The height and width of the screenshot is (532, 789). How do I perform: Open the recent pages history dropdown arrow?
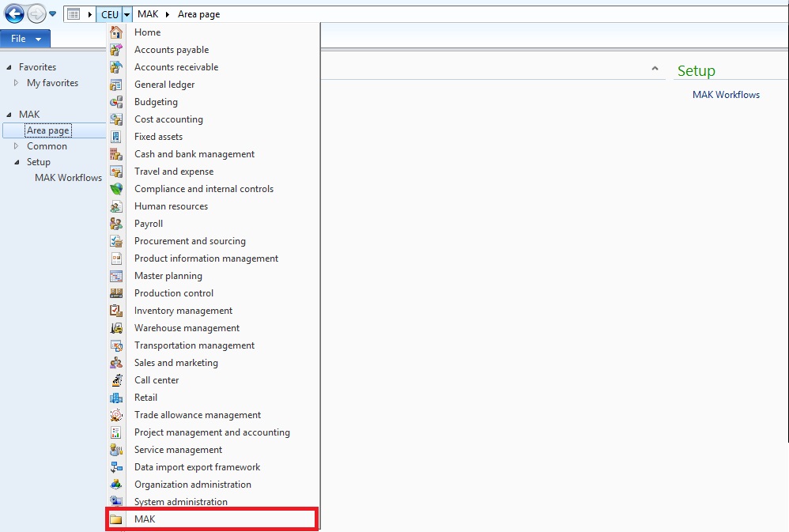coord(53,14)
